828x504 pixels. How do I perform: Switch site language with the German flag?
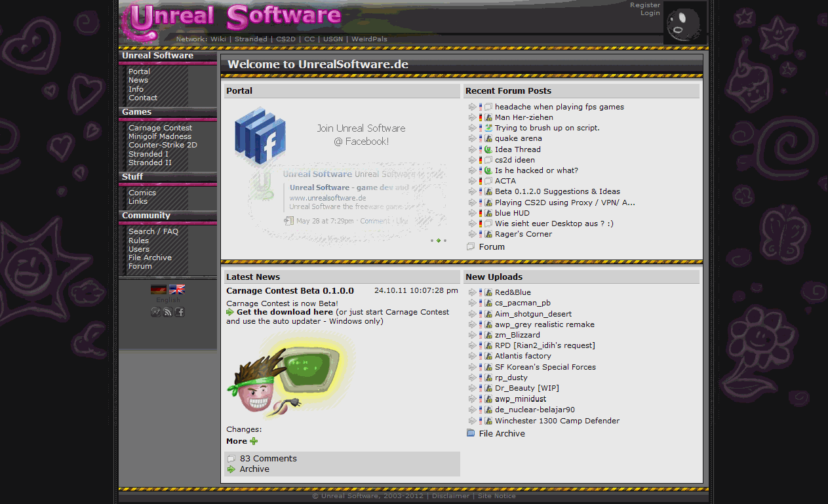[158, 289]
